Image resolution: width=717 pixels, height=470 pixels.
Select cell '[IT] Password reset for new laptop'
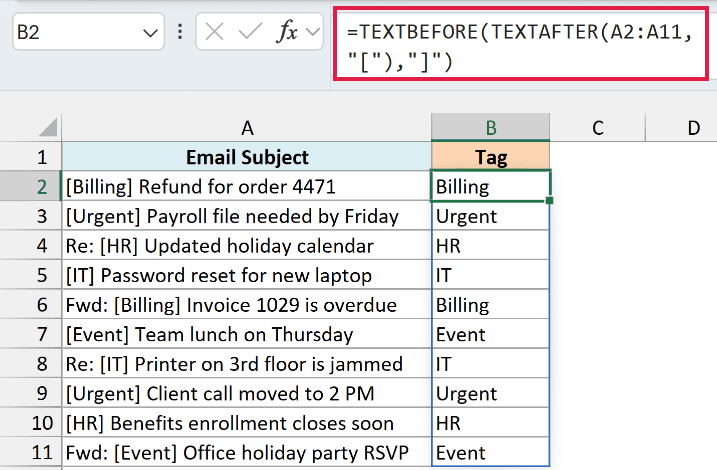[x=246, y=275]
